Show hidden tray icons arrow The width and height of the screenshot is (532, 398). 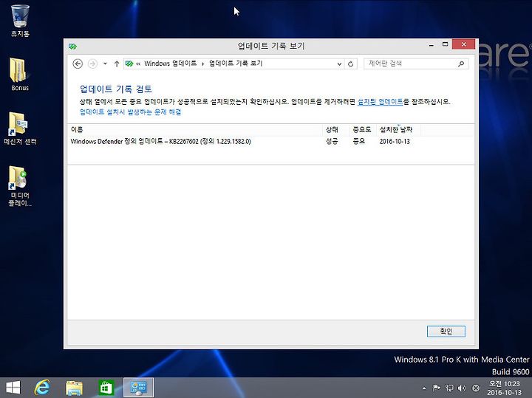tap(424, 388)
